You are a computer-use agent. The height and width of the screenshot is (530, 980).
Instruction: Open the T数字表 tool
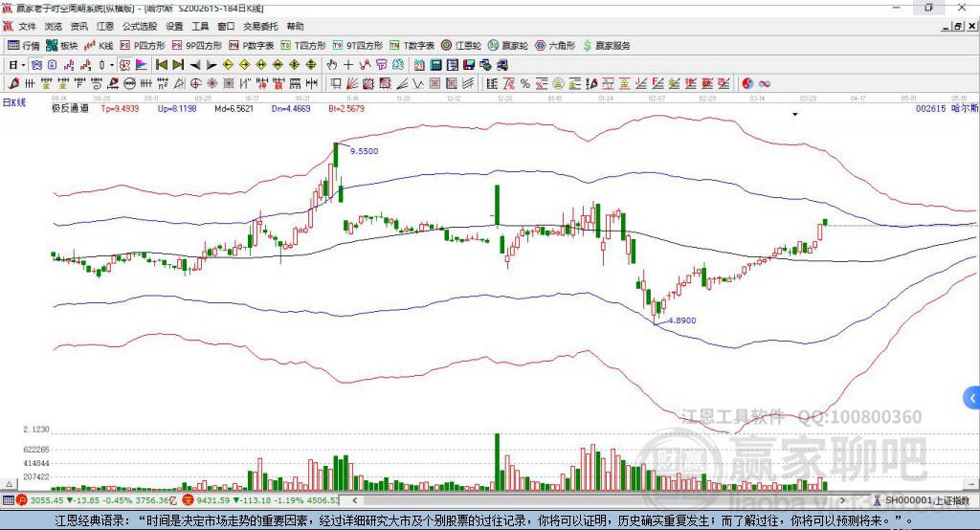(x=412, y=46)
